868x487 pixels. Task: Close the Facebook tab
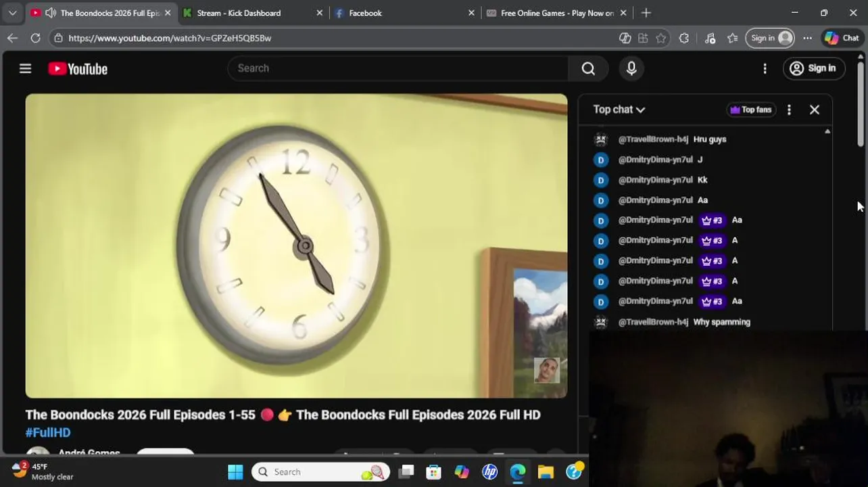tap(472, 13)
